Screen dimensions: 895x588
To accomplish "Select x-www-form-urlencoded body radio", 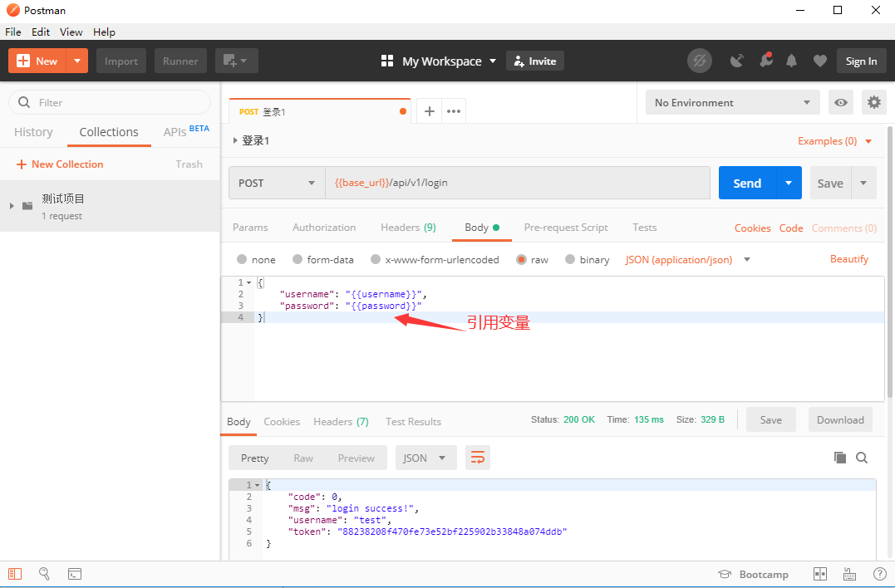I will coord(376,259).
